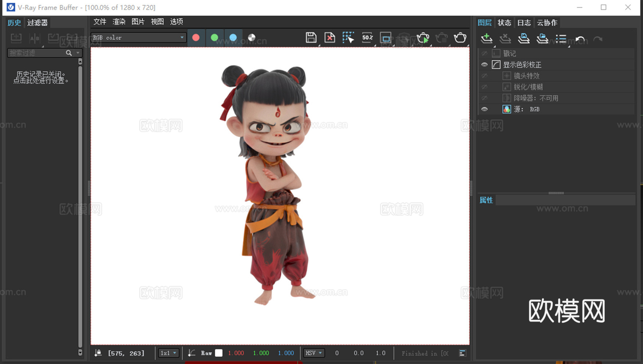Toggle the blue channel view
643x364 pixels.
233,37
